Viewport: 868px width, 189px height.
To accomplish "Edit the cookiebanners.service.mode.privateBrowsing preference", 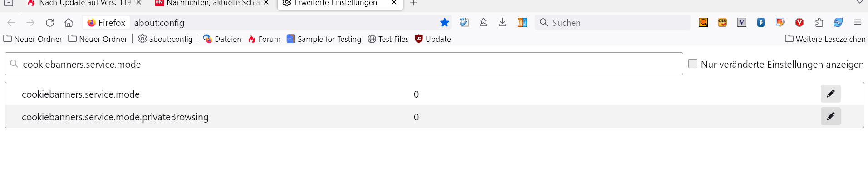I will coord(830,116).
